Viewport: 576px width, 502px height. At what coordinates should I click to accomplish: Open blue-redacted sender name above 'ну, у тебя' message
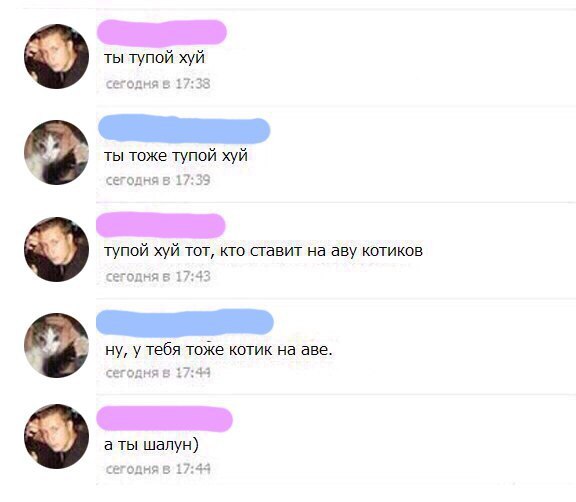click(x=185, y=323)
